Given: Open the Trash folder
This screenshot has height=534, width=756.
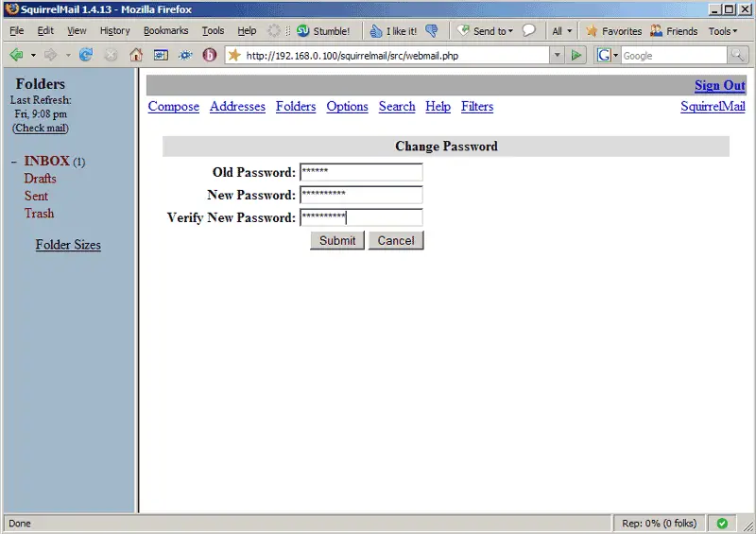Looking at the screenshot, I should (39, 214).
